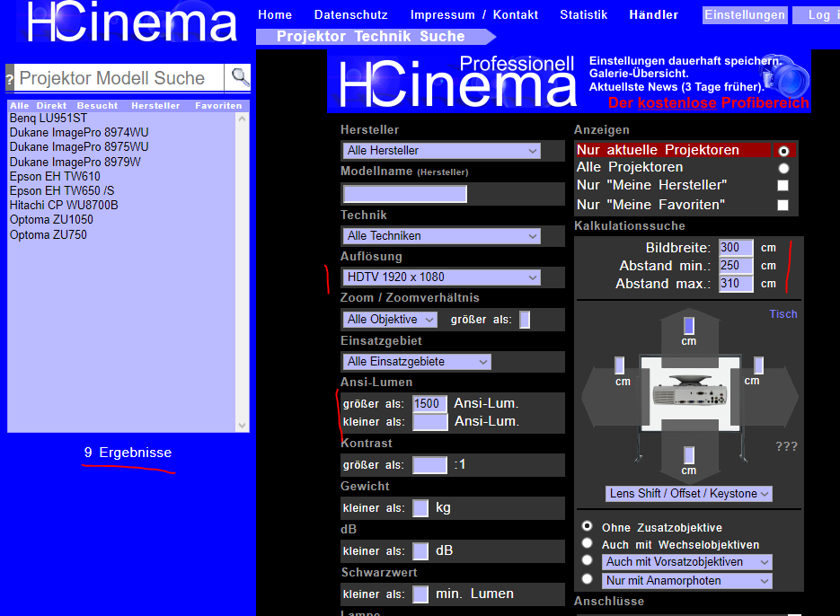Click the result list scrollbar up arrow

[243, 119]
